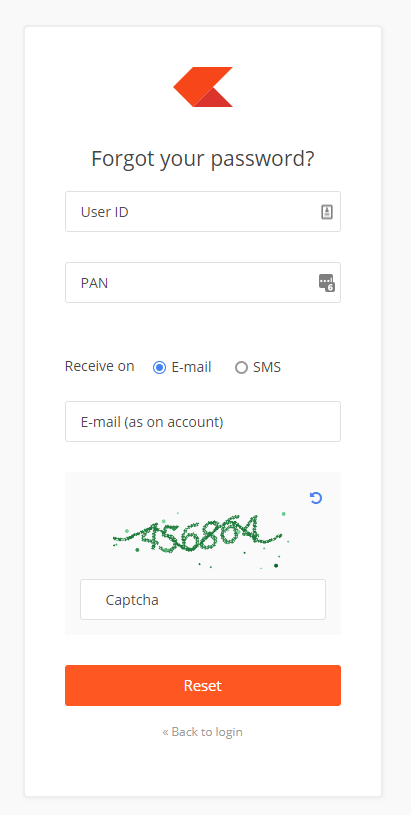Click the Forgot your password heading

pos(203,159)
